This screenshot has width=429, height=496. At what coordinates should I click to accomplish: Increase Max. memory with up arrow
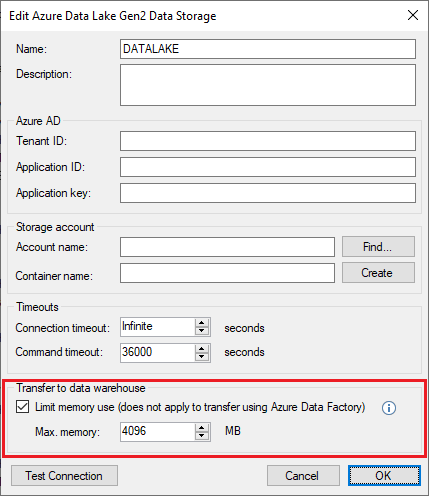202,428
